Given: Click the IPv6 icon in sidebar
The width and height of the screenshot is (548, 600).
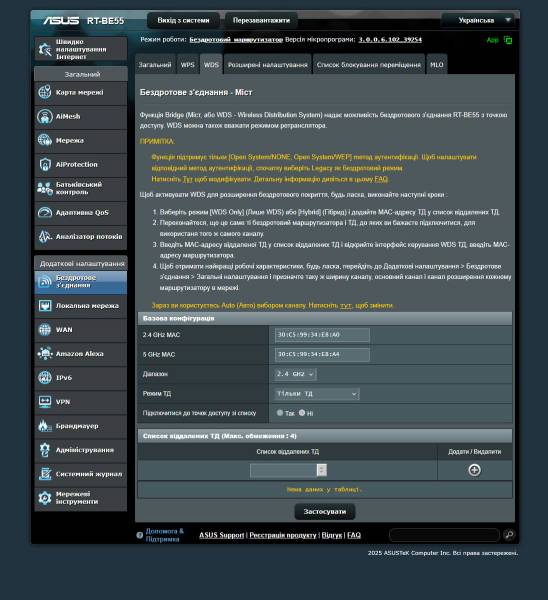Looking at the screenshot, I should pyautogui.click(x=45, y=378).
